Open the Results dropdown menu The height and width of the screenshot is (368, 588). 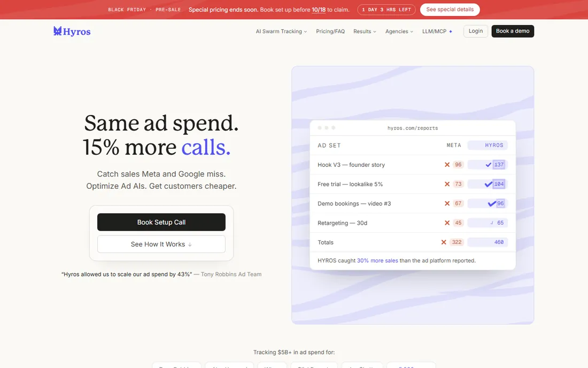click(x=365, y=32)
